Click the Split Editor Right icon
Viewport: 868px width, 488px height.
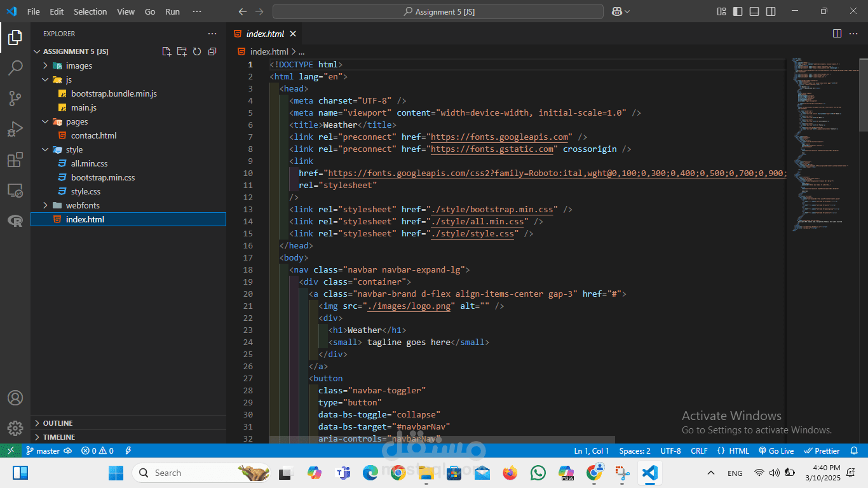click(x=837, y=34)
